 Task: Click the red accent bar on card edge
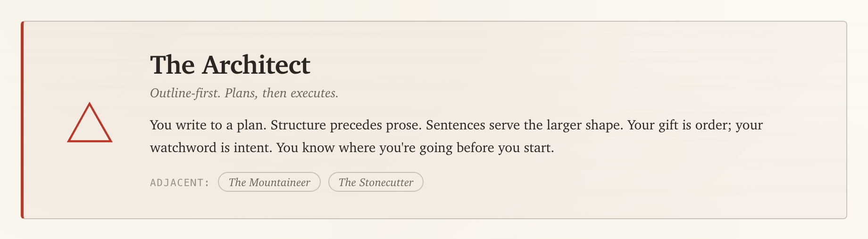click(22, 120)
